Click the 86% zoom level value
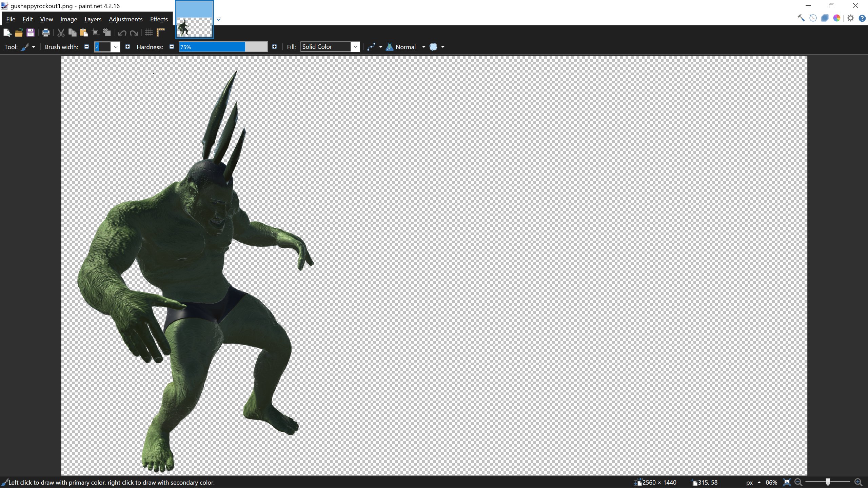868x488 pixels. [771, 483]
